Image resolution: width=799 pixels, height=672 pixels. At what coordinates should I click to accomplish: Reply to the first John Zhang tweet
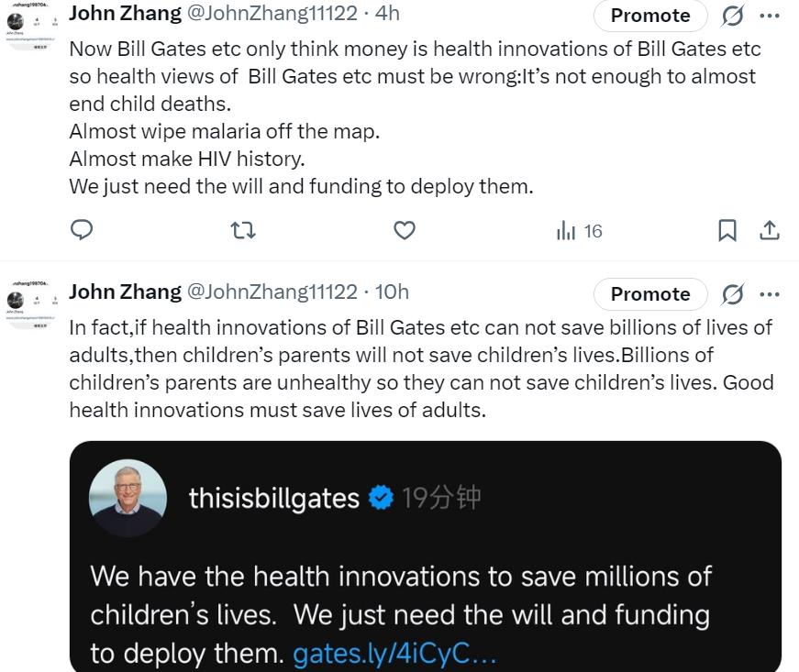pyautogui.click(x=83, y=230)
